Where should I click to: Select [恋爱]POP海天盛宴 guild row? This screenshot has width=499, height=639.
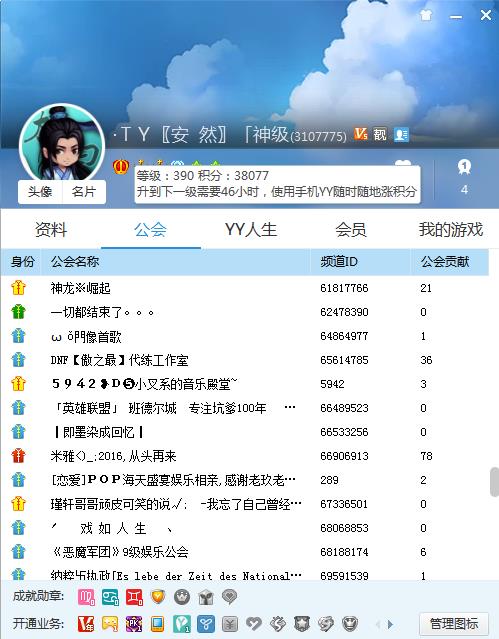pyautogui.click(x=245, y=480)
